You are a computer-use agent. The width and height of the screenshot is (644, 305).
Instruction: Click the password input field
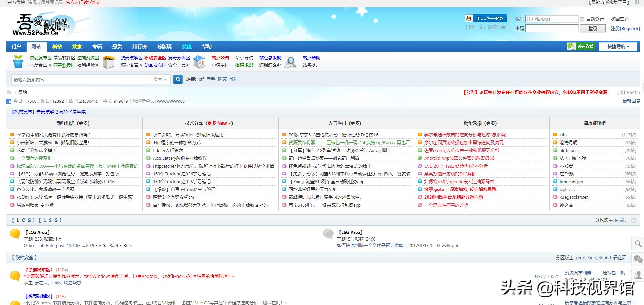pyautogui.click(x=552, y=28)
